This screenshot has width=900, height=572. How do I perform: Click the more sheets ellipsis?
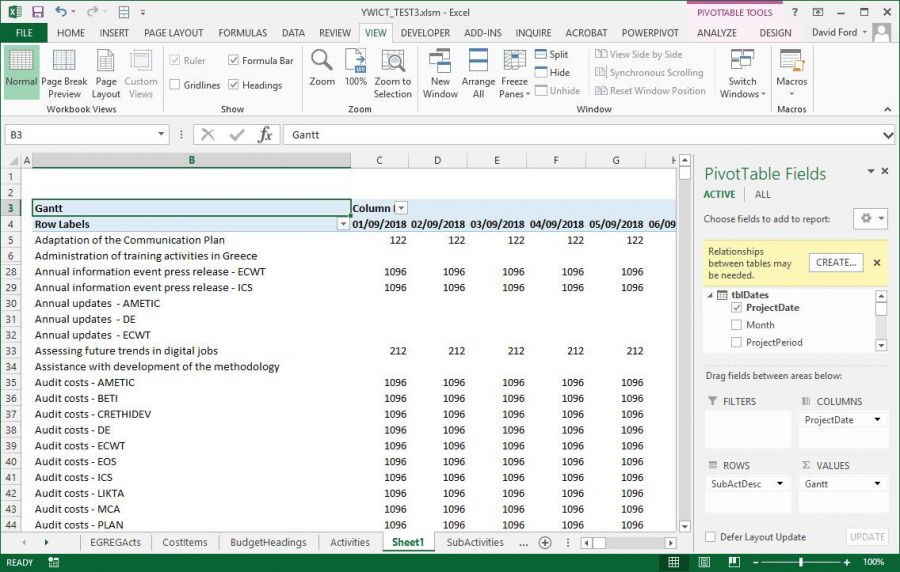(x=523, y=543)
